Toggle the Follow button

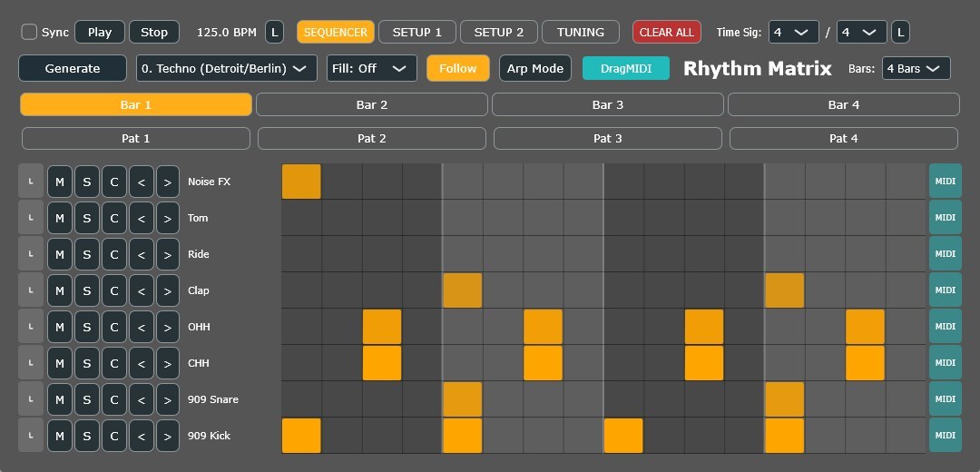(x=458, y=69)
